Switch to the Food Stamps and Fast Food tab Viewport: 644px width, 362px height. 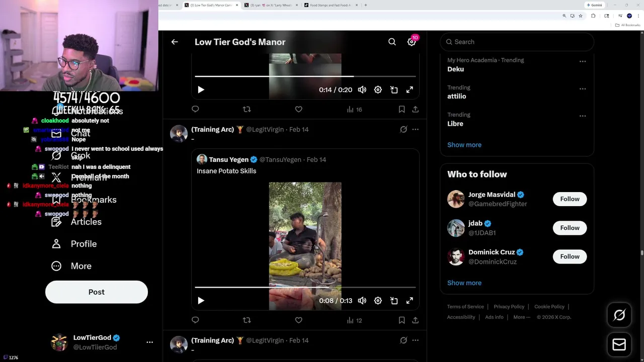[331, 5]
